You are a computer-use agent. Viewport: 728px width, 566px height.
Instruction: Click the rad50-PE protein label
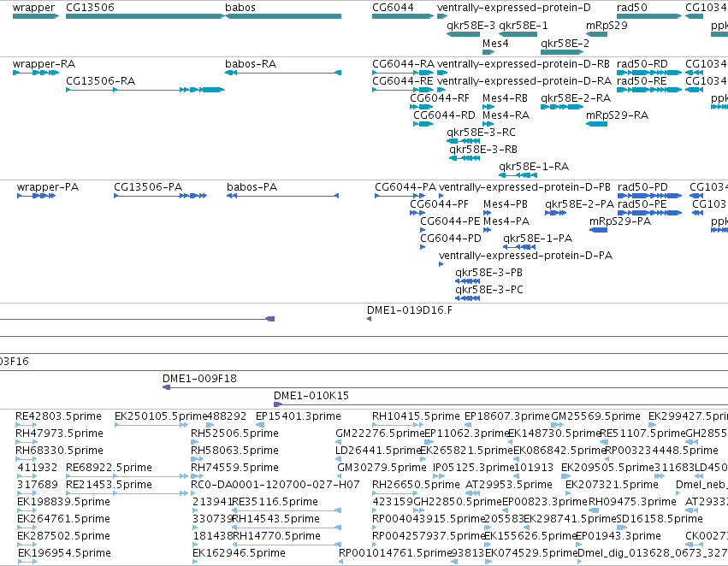click(x=642, y=204)
